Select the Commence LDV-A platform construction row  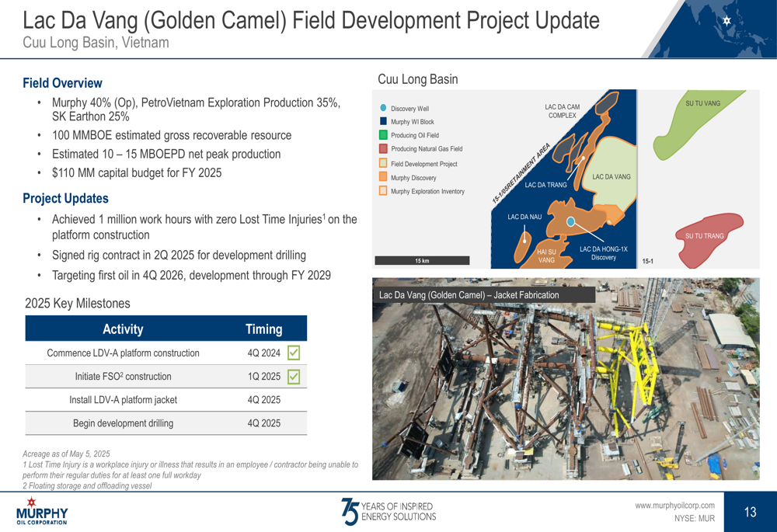click(166, 353)
